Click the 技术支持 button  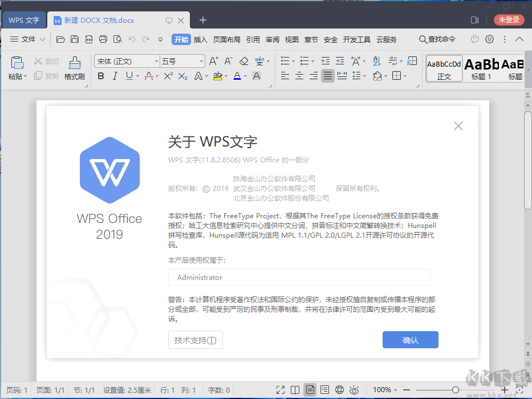click(195, 340)
